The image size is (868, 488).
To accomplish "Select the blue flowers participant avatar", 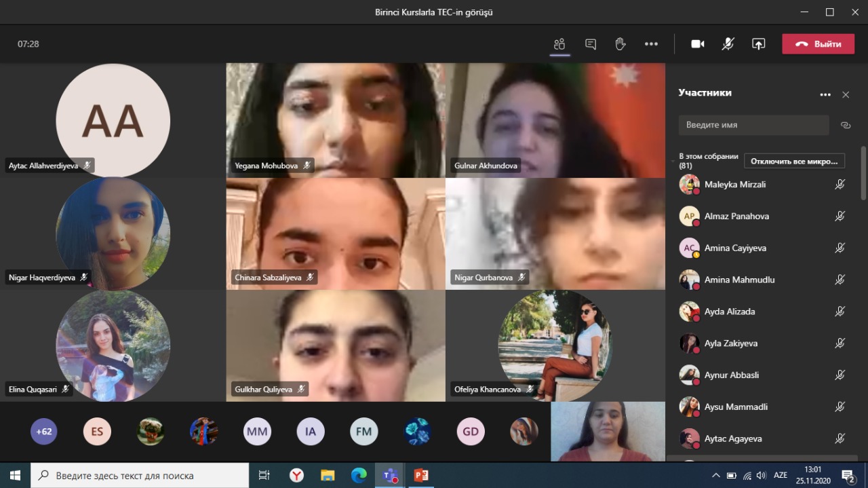I will tap(417, 431).
